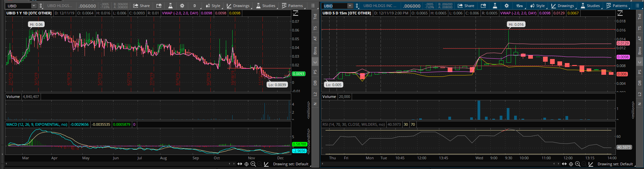Viewport: 644px width, 169px height.
Task: Toggle the Trd side tab on left chart
Action: pyautogui.click(x=315, y=16)
